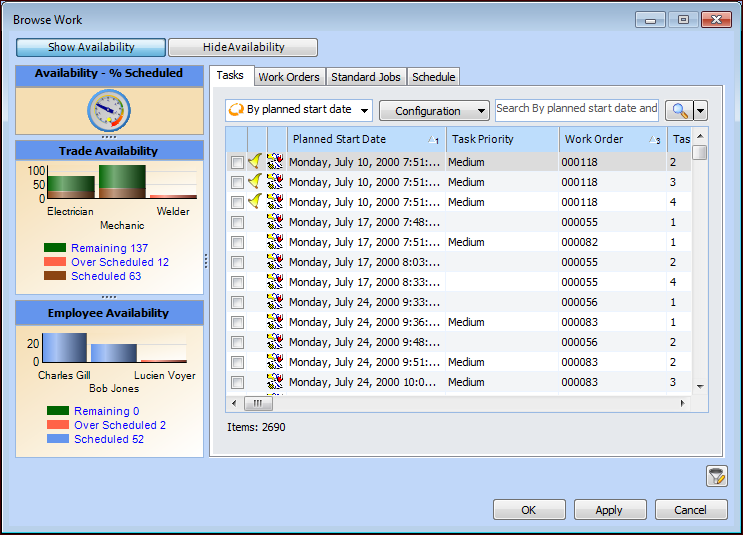Viewport: 743px width, 535px height.
Task: Tick checkbox for July 17 7:48 row
Action: (237, 222)
